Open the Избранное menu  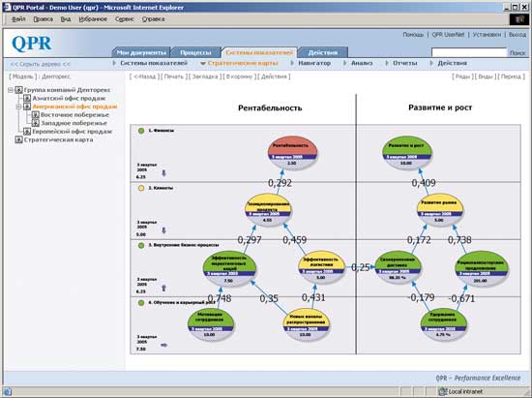coord(93,19)
